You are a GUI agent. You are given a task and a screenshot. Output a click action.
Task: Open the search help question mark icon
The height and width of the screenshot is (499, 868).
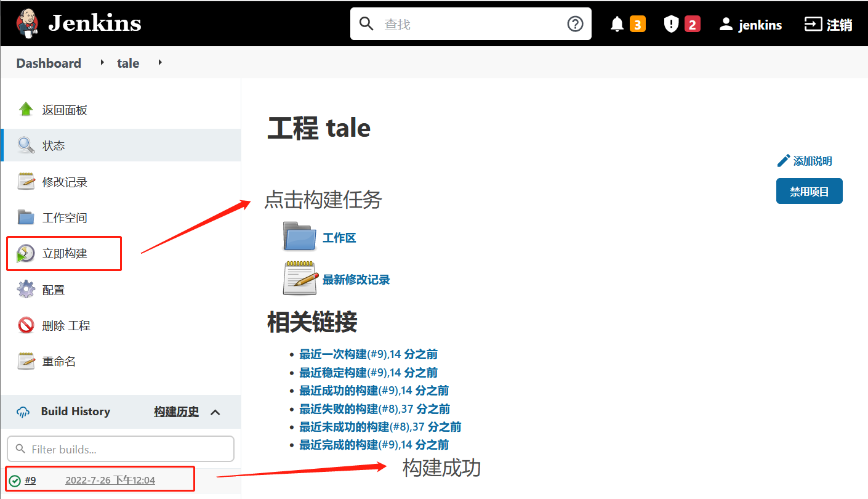click(x=575, y=24)
